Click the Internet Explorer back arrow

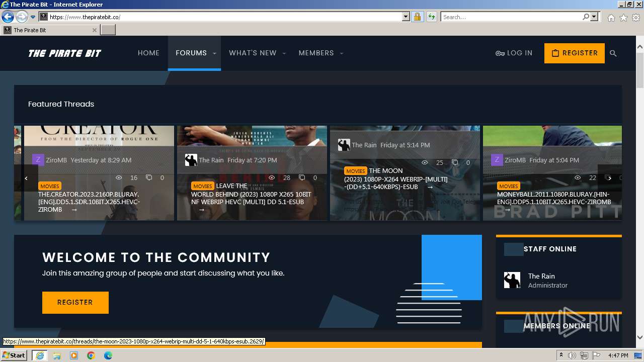coord(8,17)
